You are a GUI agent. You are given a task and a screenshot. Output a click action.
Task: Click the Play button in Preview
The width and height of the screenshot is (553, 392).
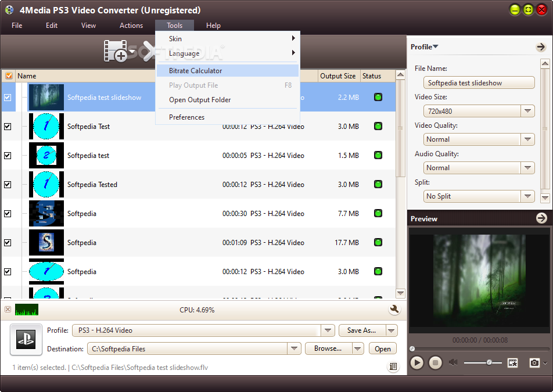coord(416,362)
